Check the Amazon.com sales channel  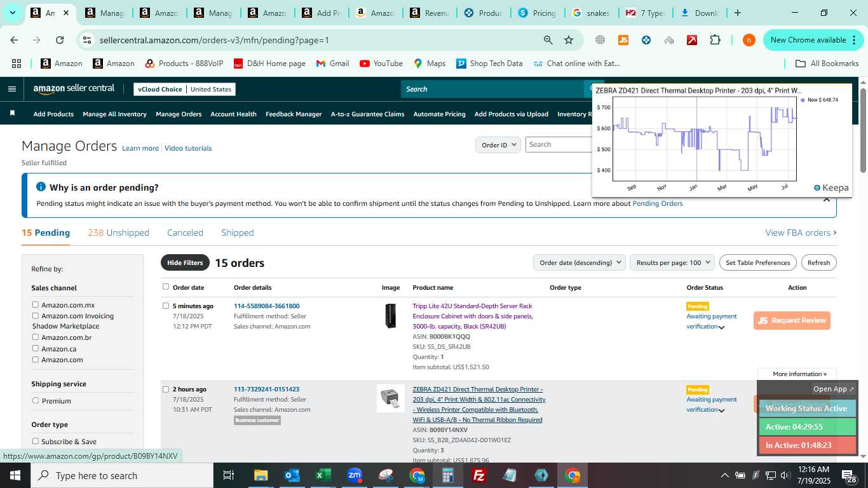point(36,360)
